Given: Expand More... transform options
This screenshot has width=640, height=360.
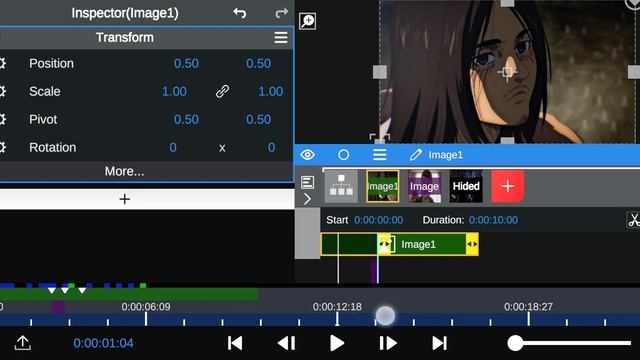Looking at the screenshot, I should point(124,171).
